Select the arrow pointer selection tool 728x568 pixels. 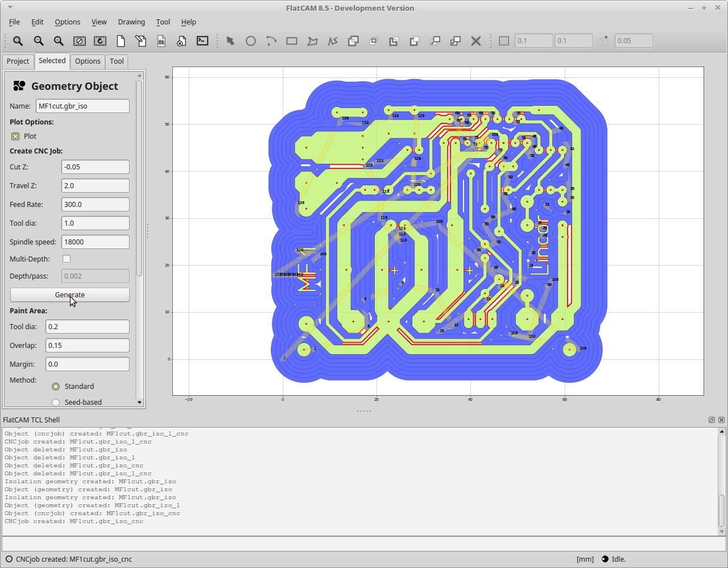230,41
